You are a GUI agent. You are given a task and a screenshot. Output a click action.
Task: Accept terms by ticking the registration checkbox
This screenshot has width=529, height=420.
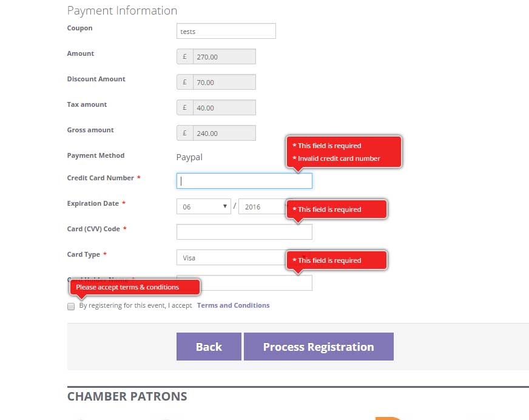[x=71, y=307]
